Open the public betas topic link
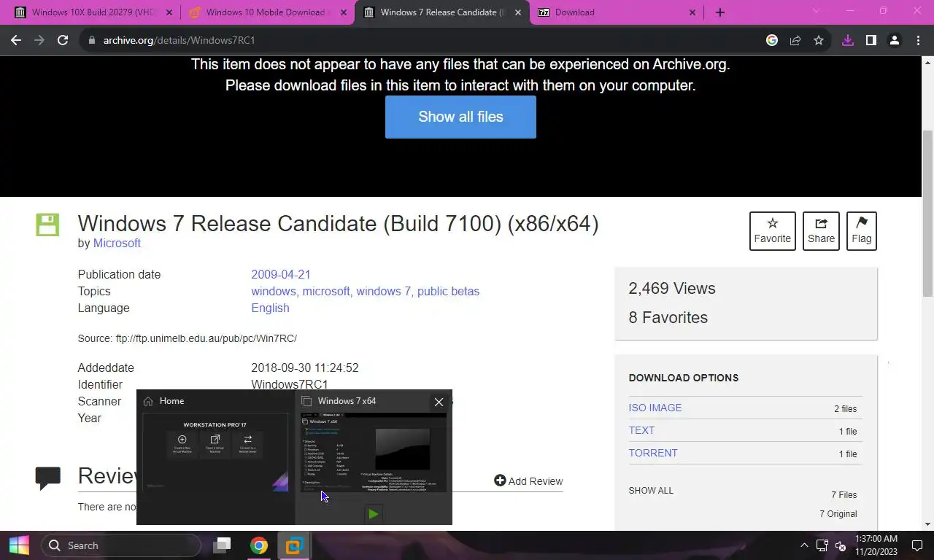This screenshot has width=934, height=560. (x=448, y=291)
